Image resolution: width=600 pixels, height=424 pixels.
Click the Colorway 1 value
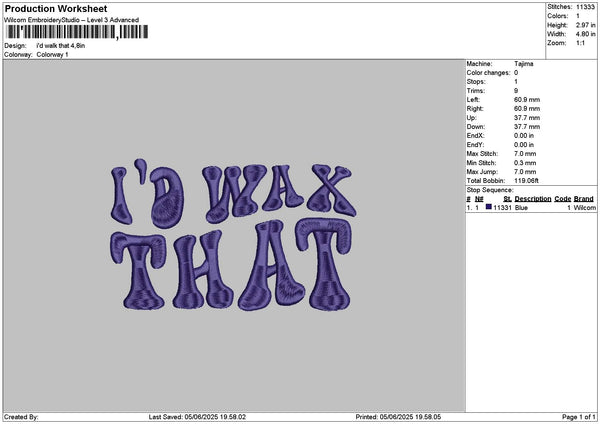click(x=52, y=55)
